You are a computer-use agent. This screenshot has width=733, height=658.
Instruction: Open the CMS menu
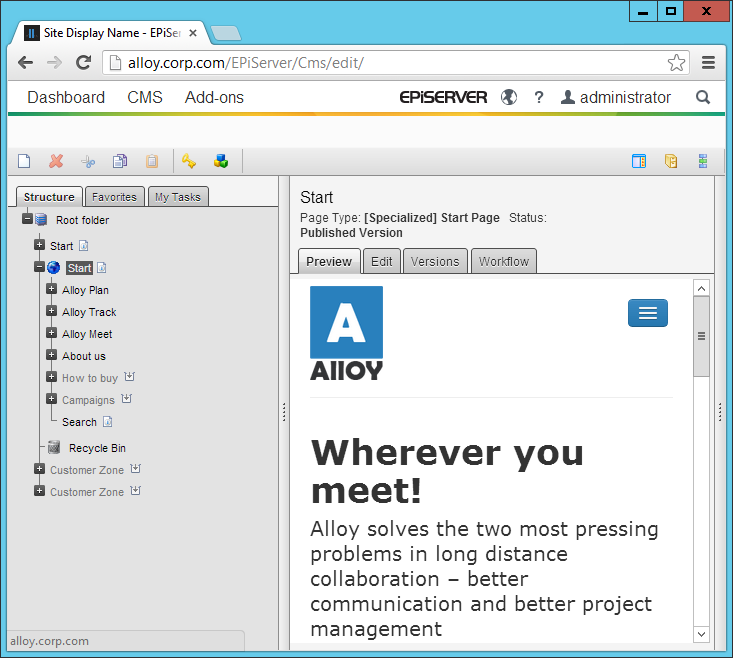pyautogui.click(x=145, y=97)
